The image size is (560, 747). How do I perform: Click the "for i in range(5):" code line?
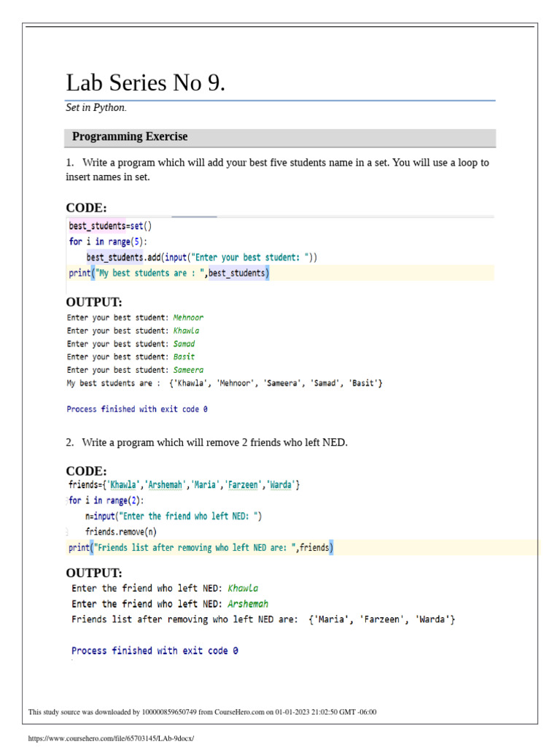pos(110,241)
